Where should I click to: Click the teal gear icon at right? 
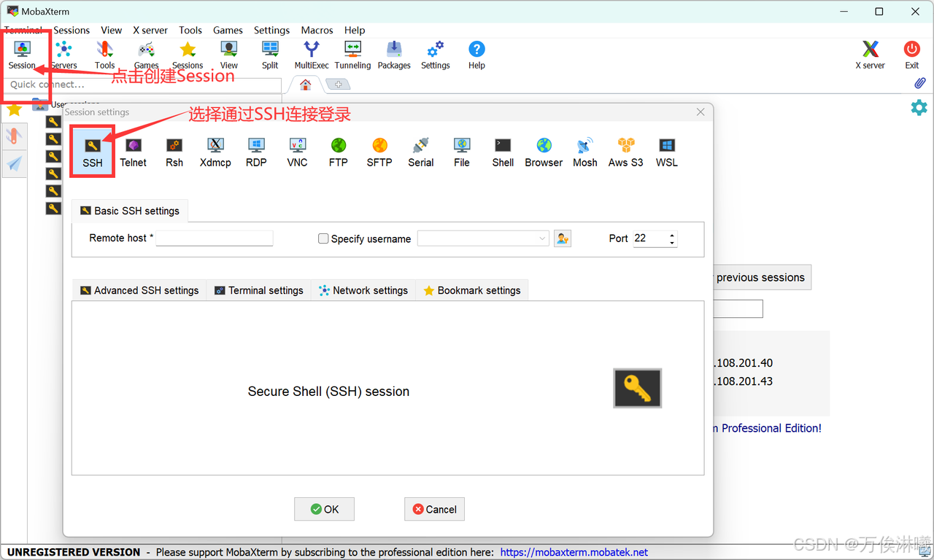tap(919, 108)
